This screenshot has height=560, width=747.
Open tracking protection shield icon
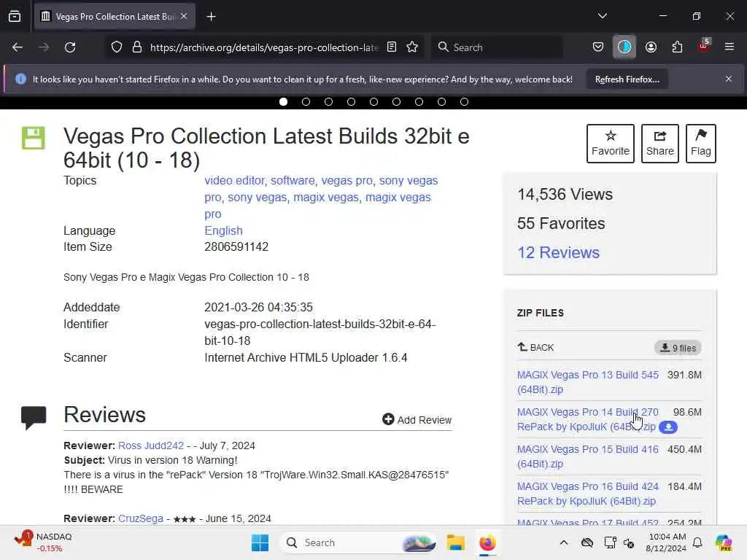tap(117, 47)
